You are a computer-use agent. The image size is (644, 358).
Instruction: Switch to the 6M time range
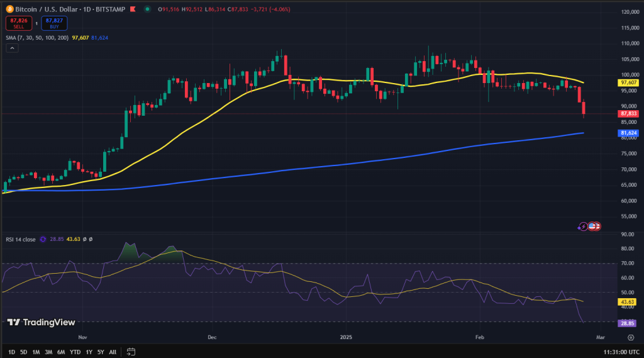click(x=61, y=352)
